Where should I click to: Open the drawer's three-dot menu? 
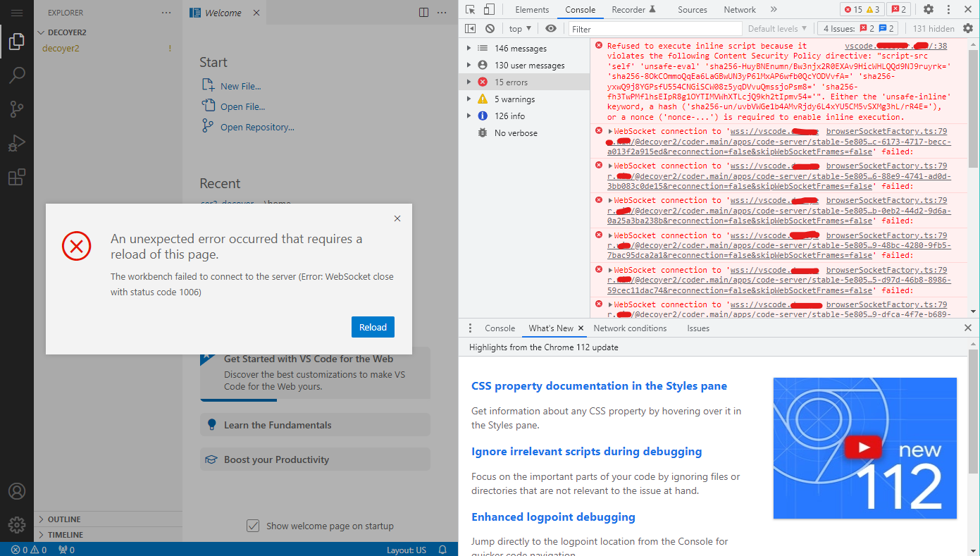pos(471,328)
